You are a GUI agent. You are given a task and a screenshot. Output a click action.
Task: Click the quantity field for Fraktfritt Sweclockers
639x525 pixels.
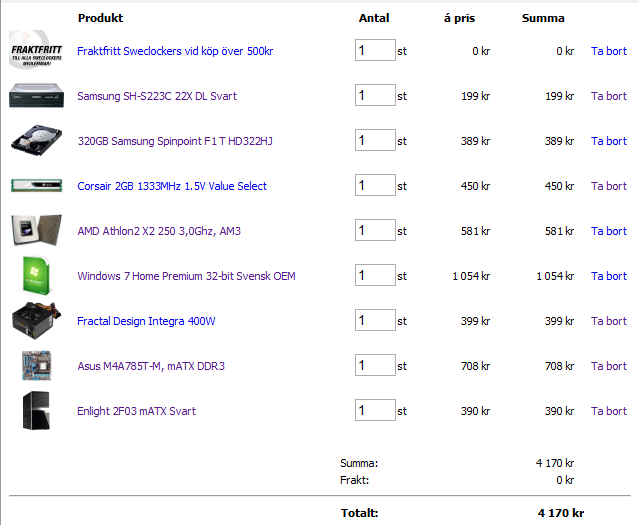375,51
